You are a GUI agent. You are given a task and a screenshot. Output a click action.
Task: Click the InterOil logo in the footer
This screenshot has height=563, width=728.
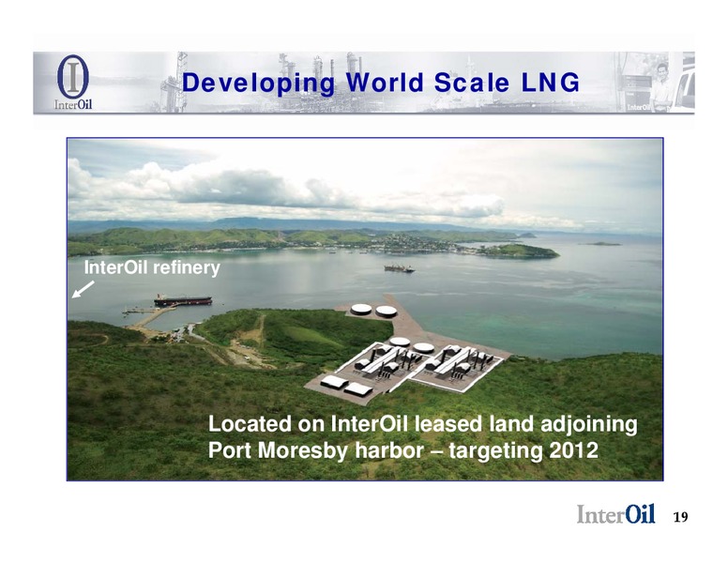tap(615, 514)
